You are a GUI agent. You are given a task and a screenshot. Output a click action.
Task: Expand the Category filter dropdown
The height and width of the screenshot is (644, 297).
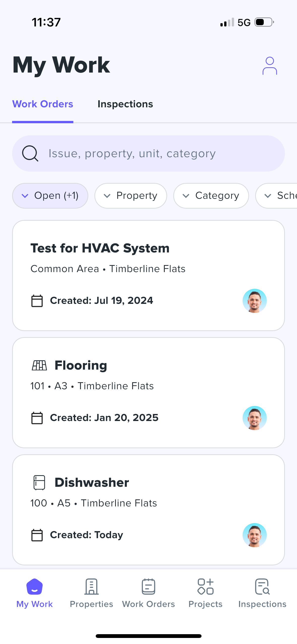click(211, 196)
